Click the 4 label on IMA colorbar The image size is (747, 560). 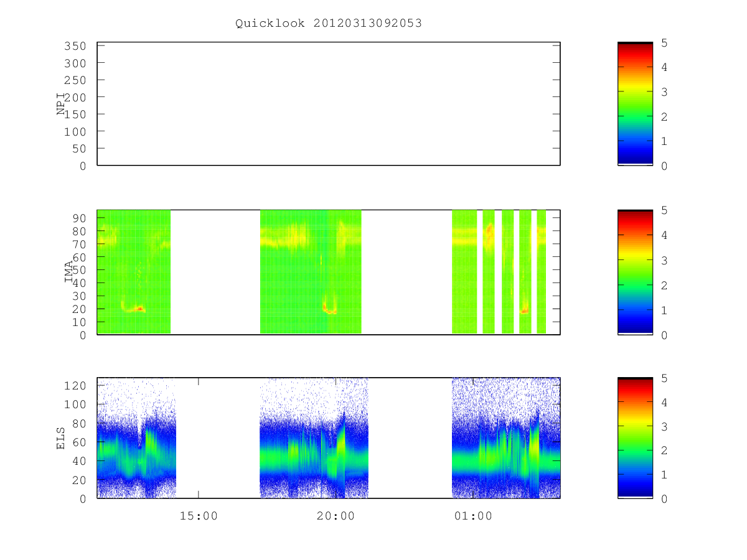(664, 235)
